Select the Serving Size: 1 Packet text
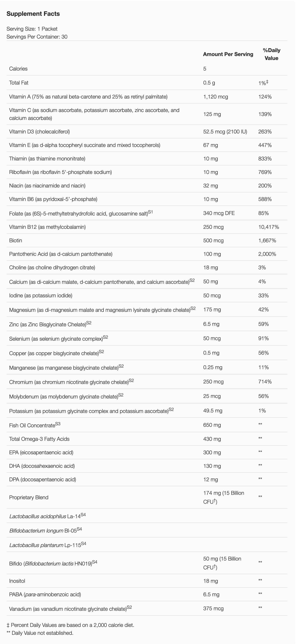Image resolution: width=296 pixels, height=644 pixels. click(32, 29)
